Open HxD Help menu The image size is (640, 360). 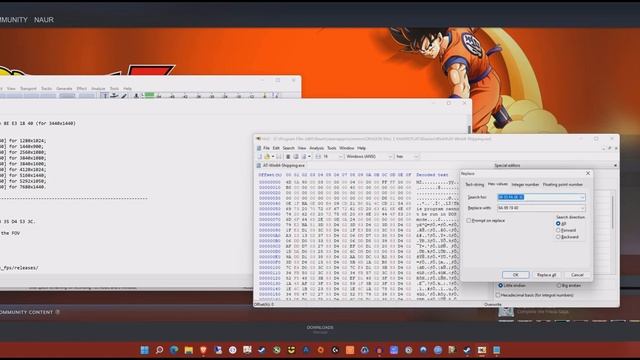361,148
